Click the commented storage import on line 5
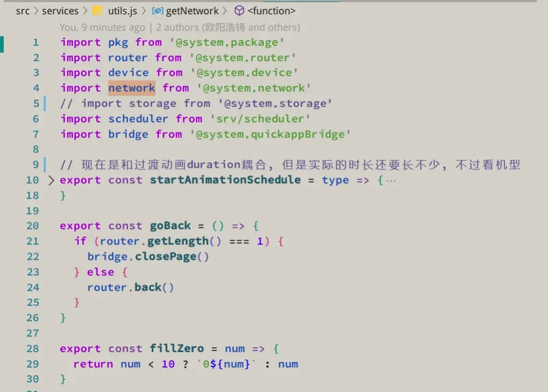 click(196, 103)
